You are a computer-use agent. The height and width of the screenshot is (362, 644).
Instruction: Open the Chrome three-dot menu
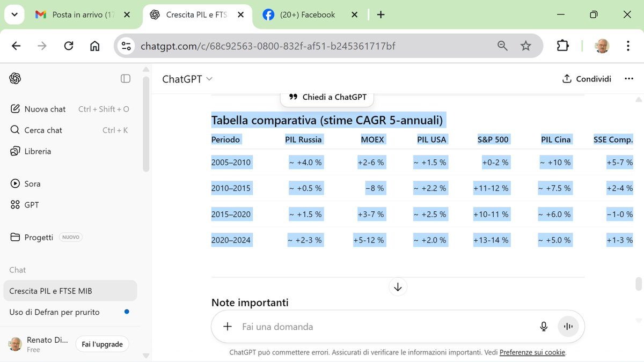[628, 46]
